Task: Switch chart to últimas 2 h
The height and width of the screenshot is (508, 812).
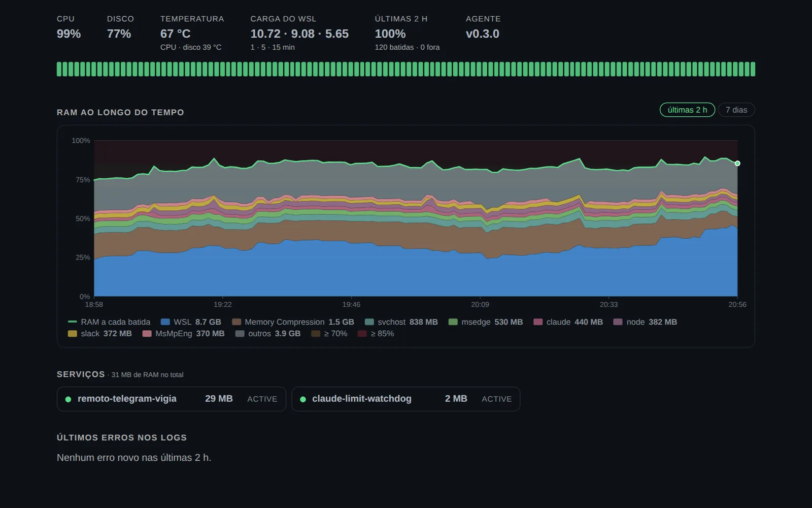Action: click(x=687, y=110)
